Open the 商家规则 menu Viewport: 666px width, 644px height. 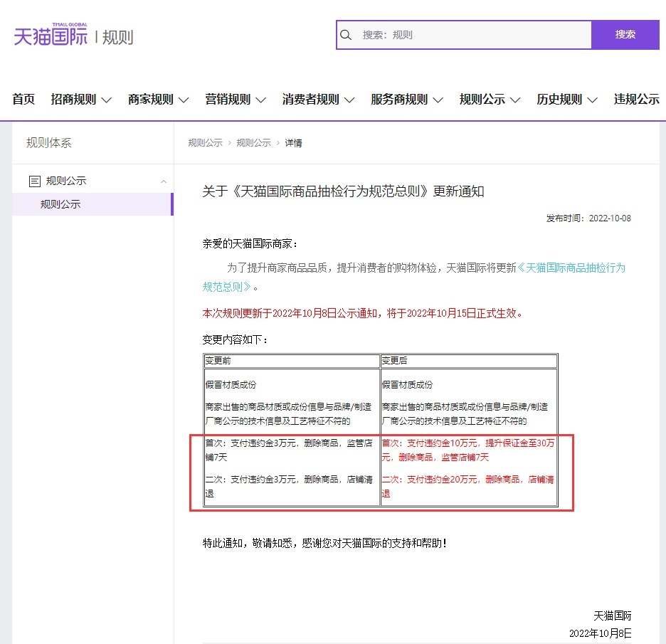(x=151, y=100)
